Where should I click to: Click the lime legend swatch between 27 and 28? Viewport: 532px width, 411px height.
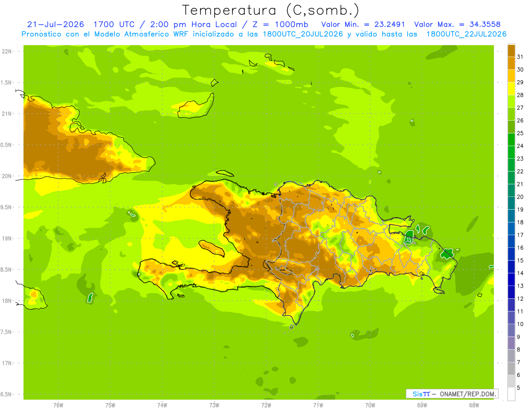pos(511,101)
